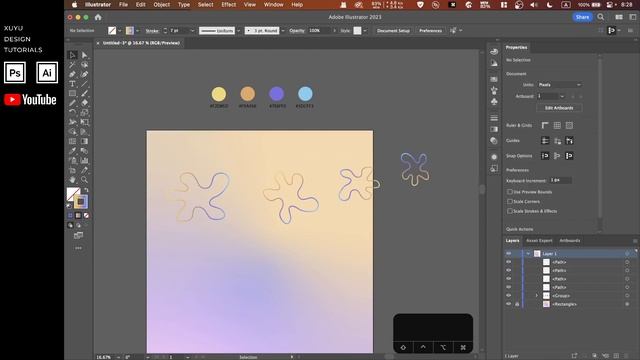Select the Paintbrush tool
The image size is (640, 360).
coord(84,93)
